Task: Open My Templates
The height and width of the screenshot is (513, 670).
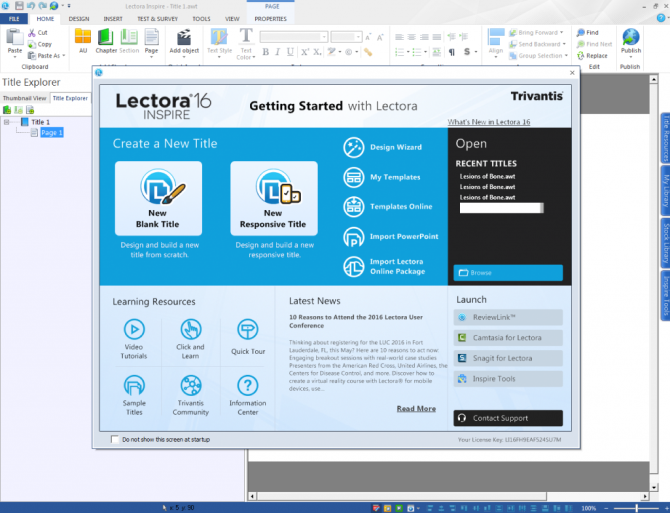Action: click(x=382, y=177)
